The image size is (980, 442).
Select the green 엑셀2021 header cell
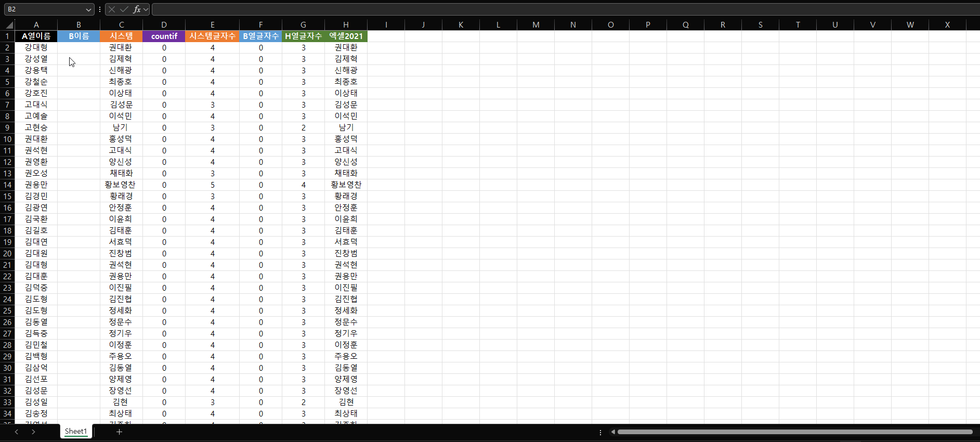(x=346, y=36)
